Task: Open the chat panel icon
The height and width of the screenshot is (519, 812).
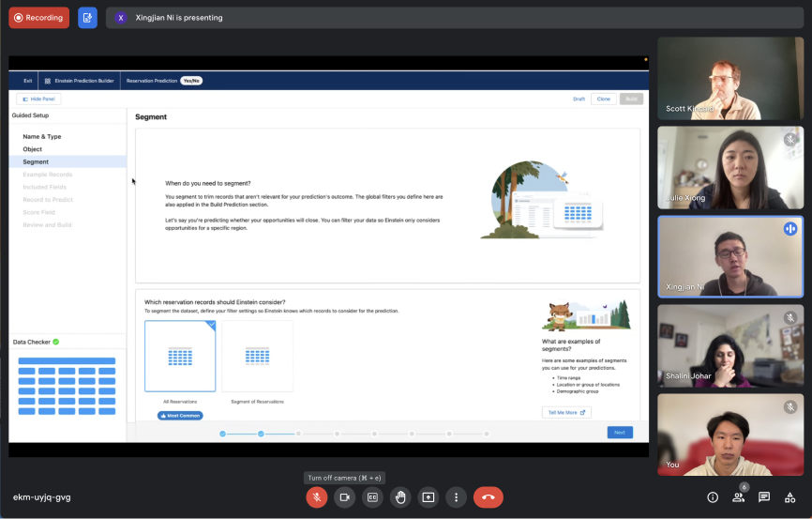Action: coord(764,497)
